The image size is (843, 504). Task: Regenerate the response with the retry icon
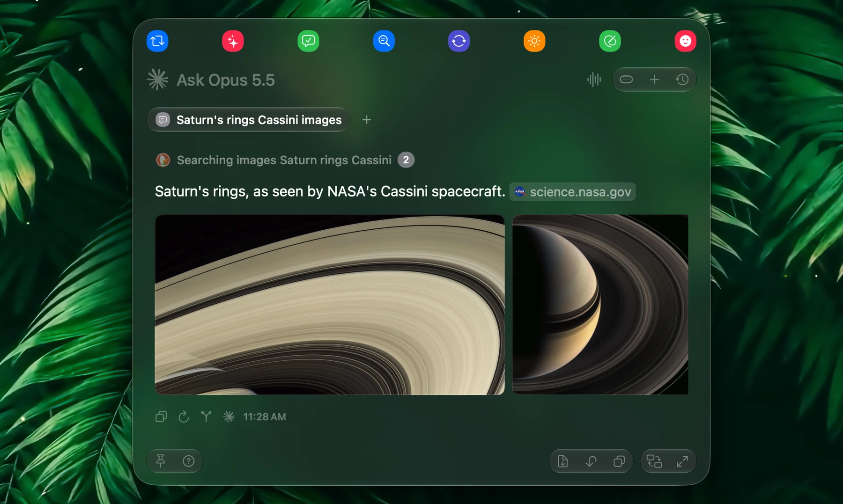pyautogui.click(x=184, y=416)
